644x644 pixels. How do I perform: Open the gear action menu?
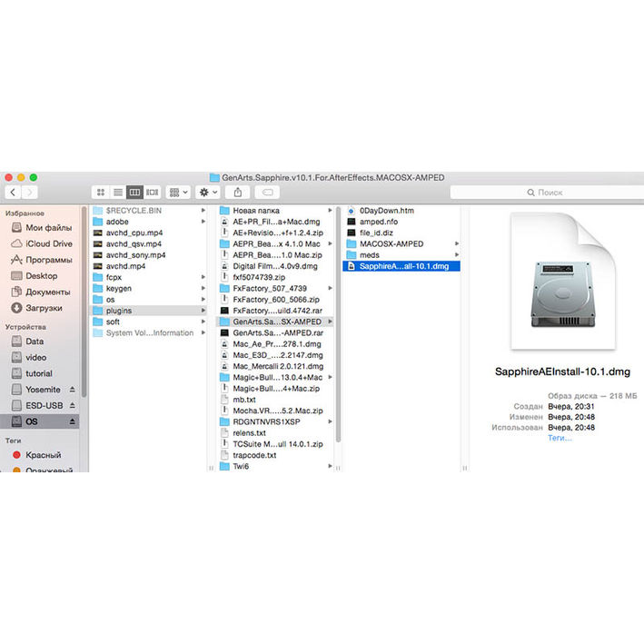[x=208, y=192]
